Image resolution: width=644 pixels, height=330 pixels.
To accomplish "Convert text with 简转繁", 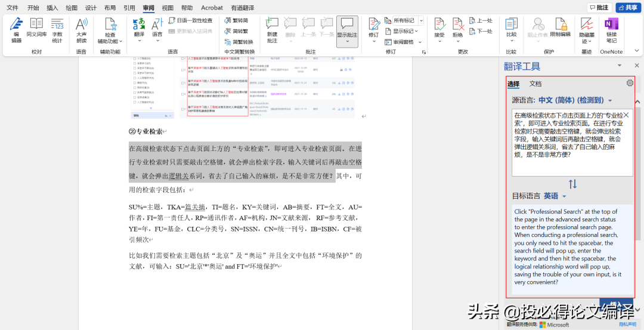I will tap(237, 31).
